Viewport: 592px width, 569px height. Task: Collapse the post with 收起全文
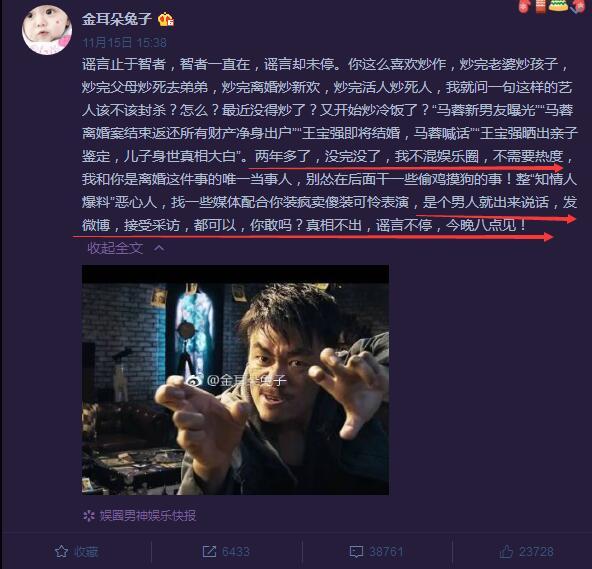tap(116, 248)
